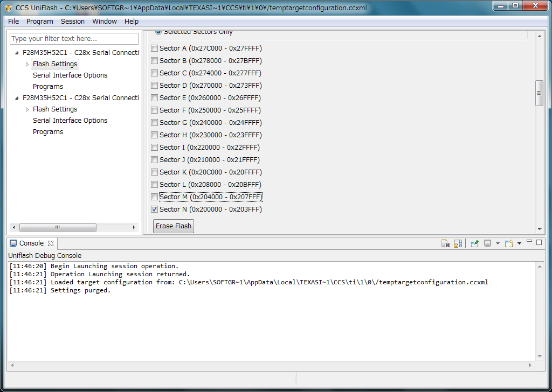Select the Console tab

point(31,243)
